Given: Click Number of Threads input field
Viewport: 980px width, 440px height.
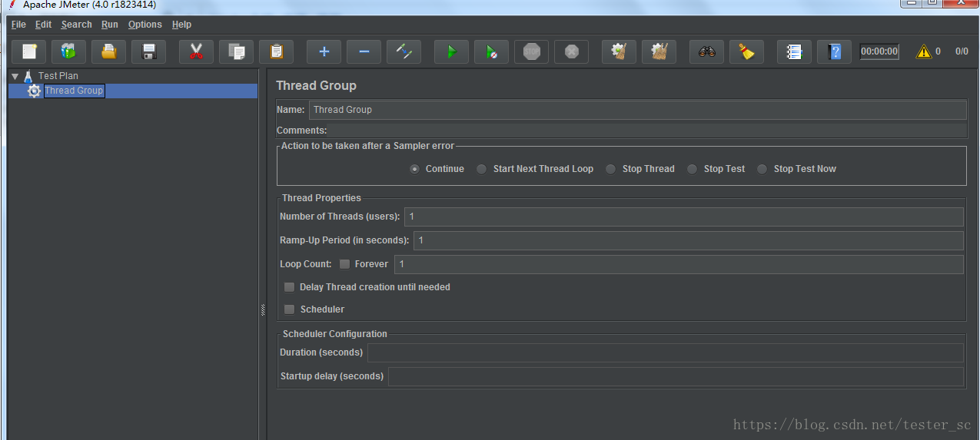Looking at the screenshot, I should pyautogui.click(x=684, y=217).
